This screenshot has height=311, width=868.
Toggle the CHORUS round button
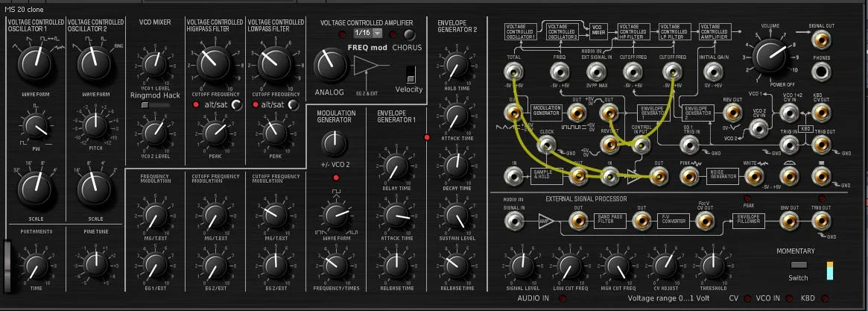click(410, 35)
